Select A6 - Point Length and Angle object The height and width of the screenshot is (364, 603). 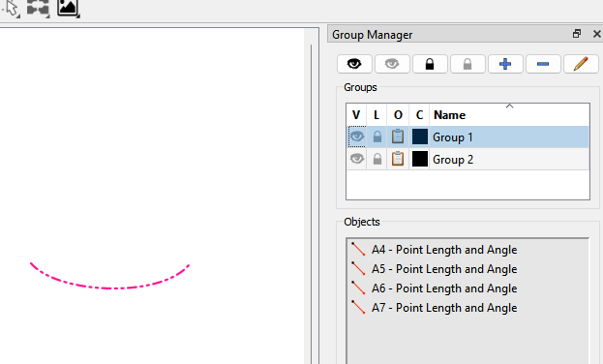(x=444, y=288)
